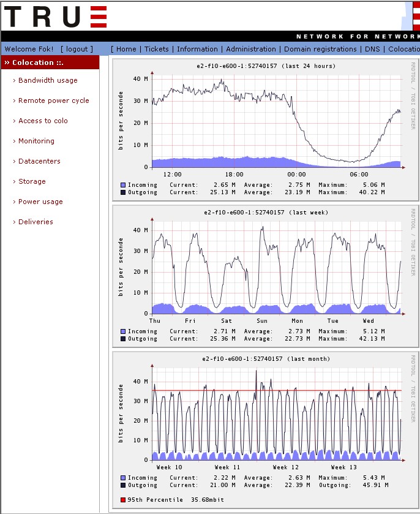Click the '42.13 M' maximum value

pyautogui.click(x=372, y=339)
